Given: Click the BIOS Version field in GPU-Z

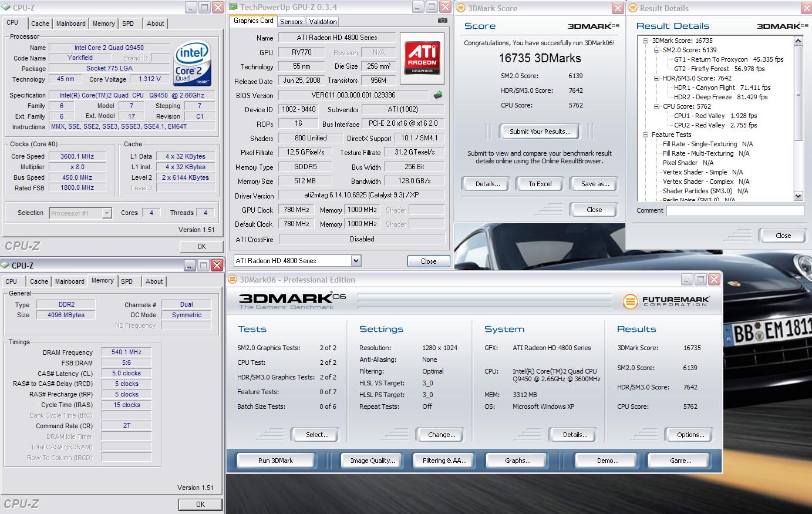Looking at the screenshot, I should [353, 95].
